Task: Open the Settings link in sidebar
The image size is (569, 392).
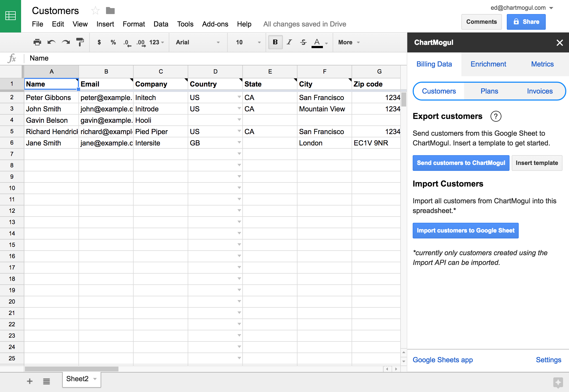Action: tap(548, 360)
